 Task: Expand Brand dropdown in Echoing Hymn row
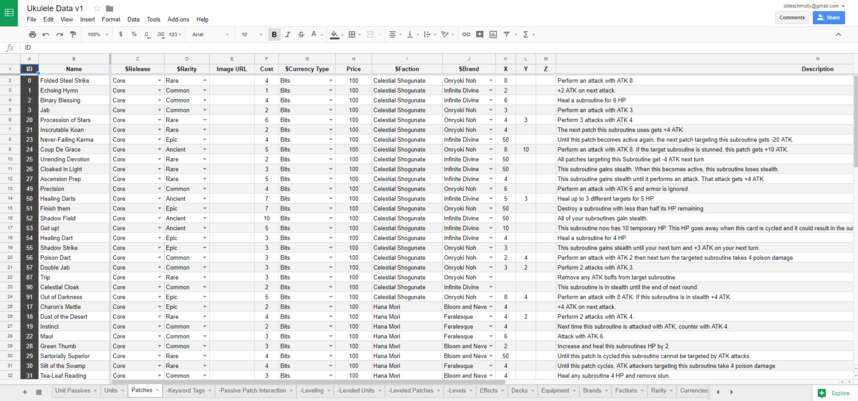[x=491, y=90]
